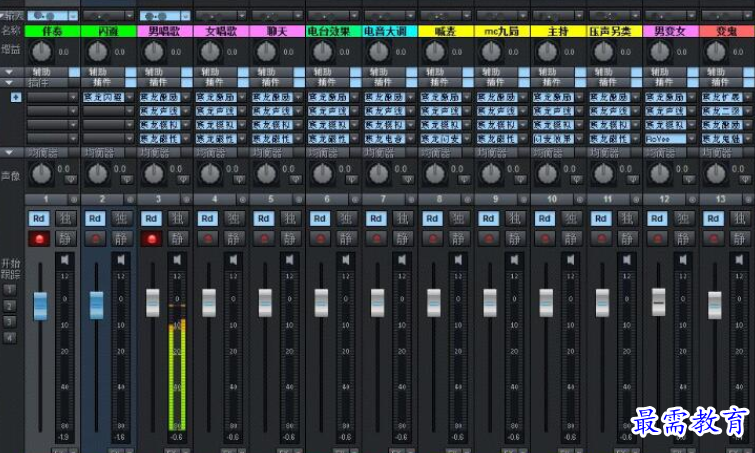Click the round icon beside channel number 1
Image resolution: width=755 pixels, height=453 pixels.
(x=74, y=199)
